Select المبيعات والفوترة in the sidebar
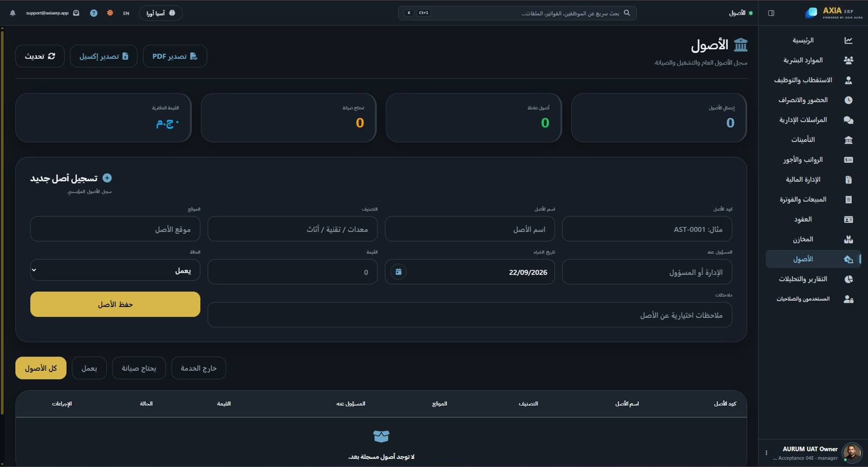868x467 pixels. (813, 200)
